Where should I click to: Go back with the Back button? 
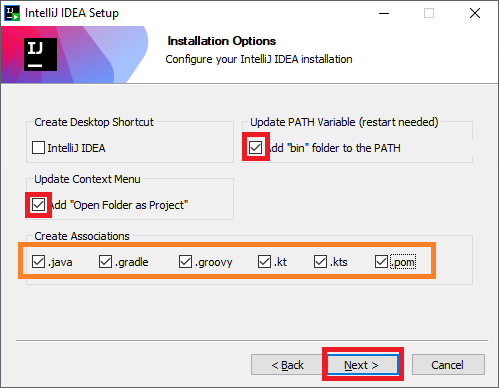pyautogui.click(x=287, y=365)
